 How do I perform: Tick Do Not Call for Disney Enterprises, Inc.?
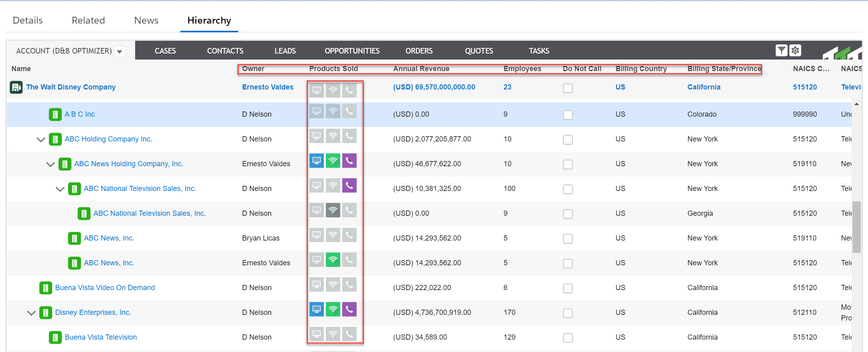(567, 313)
